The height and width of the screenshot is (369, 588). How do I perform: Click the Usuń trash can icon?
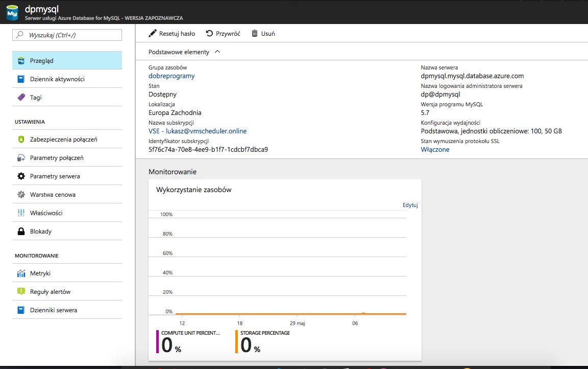[255, 34]
